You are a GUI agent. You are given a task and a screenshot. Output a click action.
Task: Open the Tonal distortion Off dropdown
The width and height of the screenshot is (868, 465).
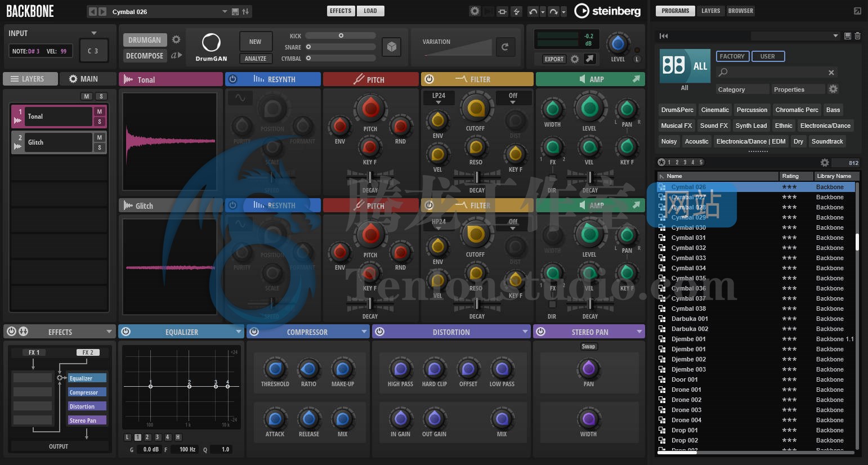pos(513,98)
